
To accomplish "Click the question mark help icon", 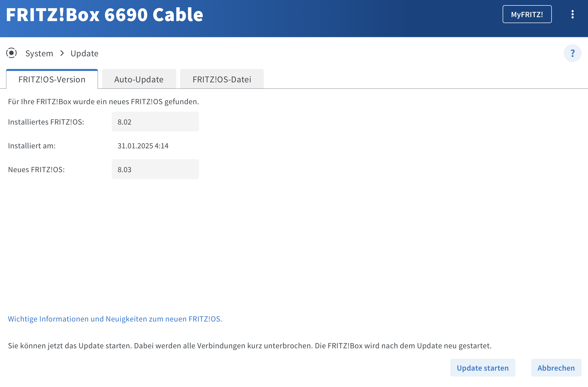I will 572,53.
